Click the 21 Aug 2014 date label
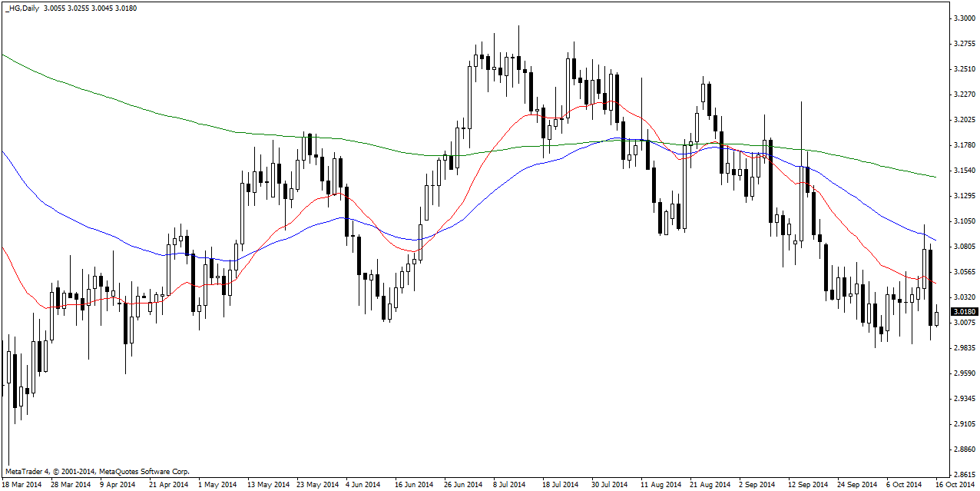 pos(710,485)
